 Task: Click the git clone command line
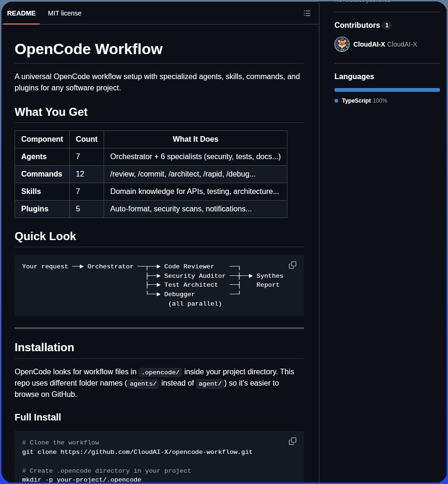point(137,452)
